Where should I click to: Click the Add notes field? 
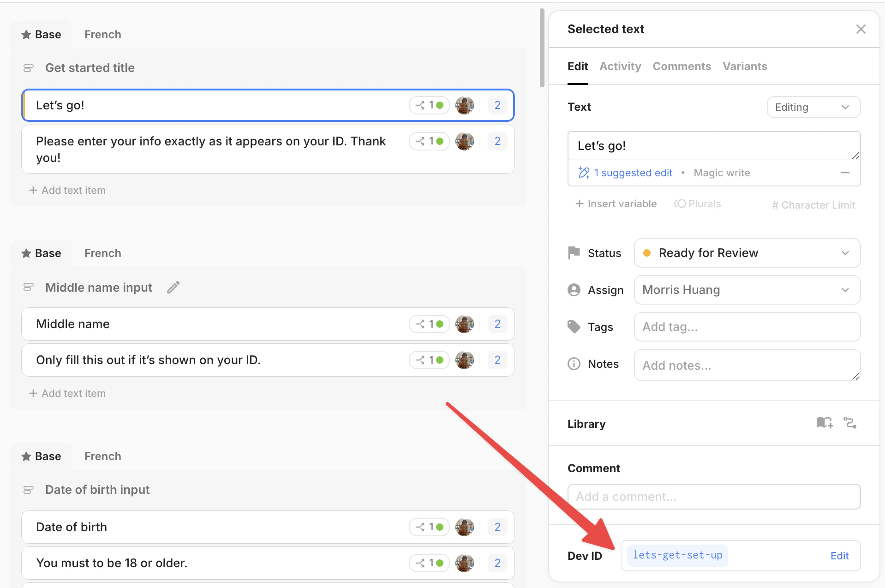[747, 365]
